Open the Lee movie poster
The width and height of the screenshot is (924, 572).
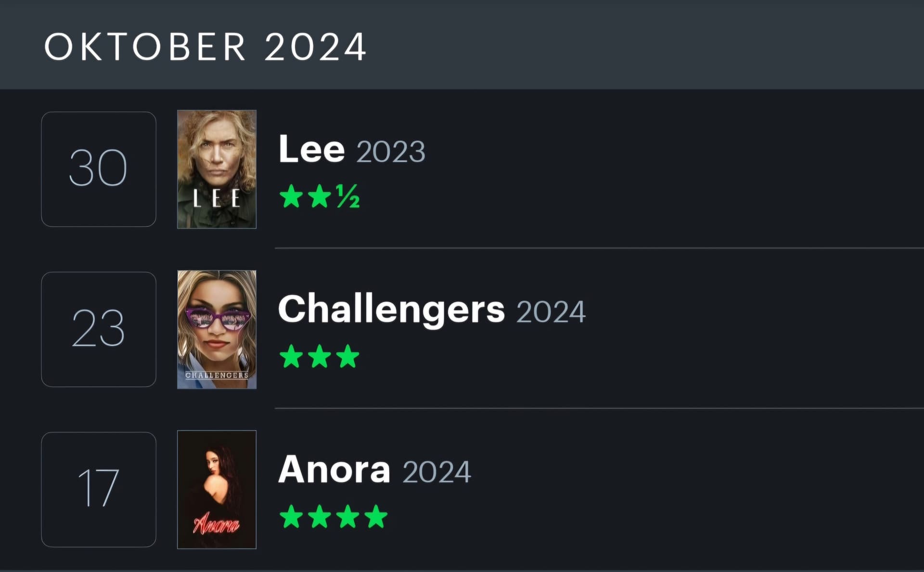pos(217,169)
